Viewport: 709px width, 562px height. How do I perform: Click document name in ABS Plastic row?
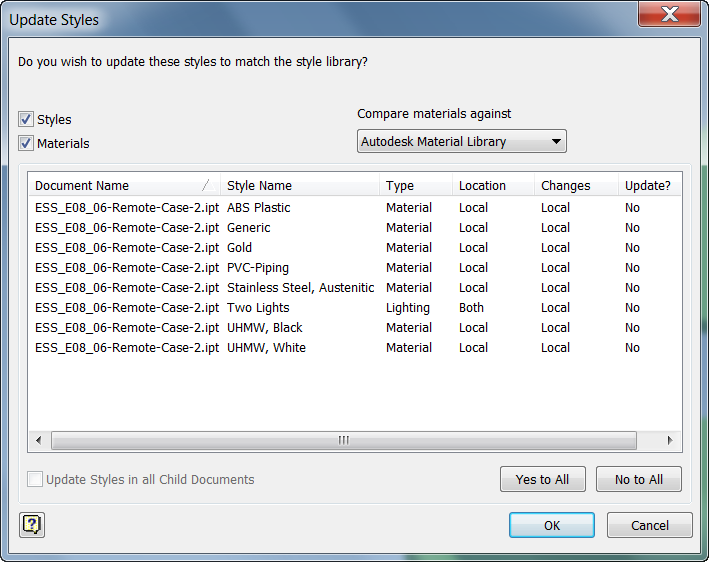127,208
